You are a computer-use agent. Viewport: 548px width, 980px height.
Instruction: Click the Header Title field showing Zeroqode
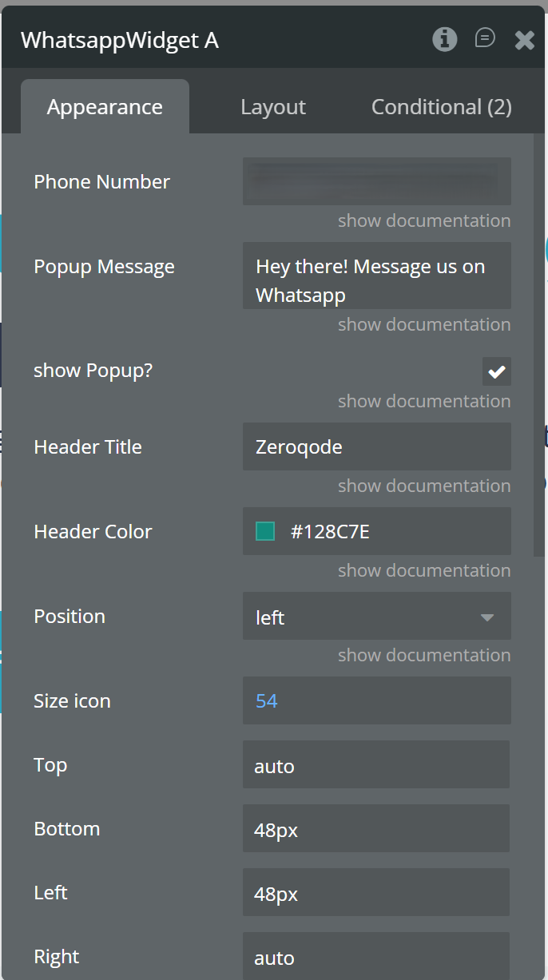(376, 446)
